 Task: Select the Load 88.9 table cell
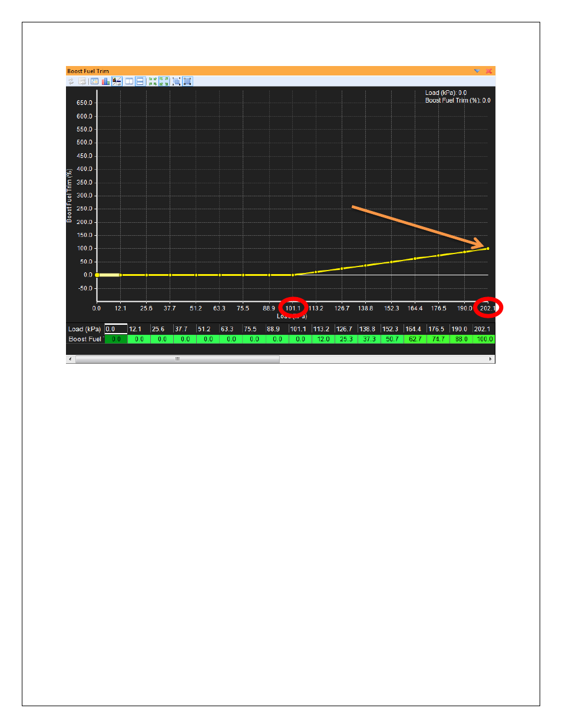click(x=277, y=329)
